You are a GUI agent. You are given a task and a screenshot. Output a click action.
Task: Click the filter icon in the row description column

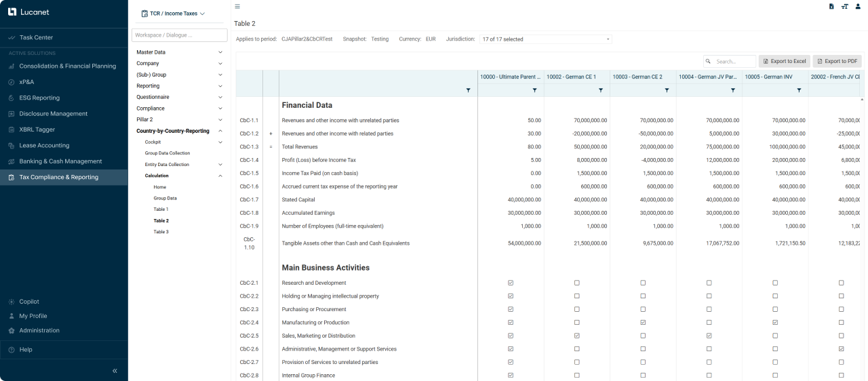point(468,90)
